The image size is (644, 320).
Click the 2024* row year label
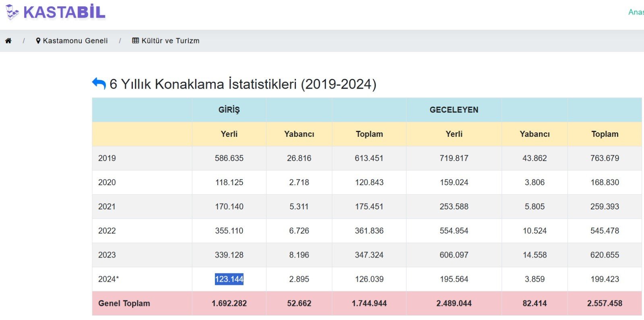click(x=108, y=279)
